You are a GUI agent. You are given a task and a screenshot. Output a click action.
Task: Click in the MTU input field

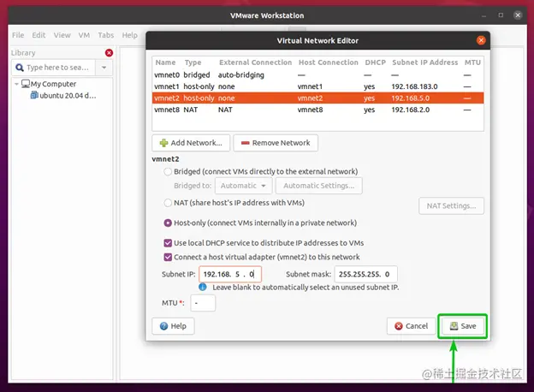[x=203, y=303]
